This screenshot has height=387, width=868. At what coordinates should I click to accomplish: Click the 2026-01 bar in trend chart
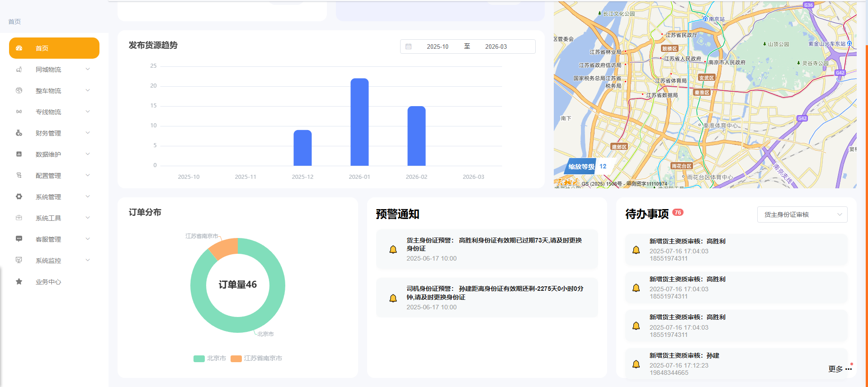coord(359,122)
